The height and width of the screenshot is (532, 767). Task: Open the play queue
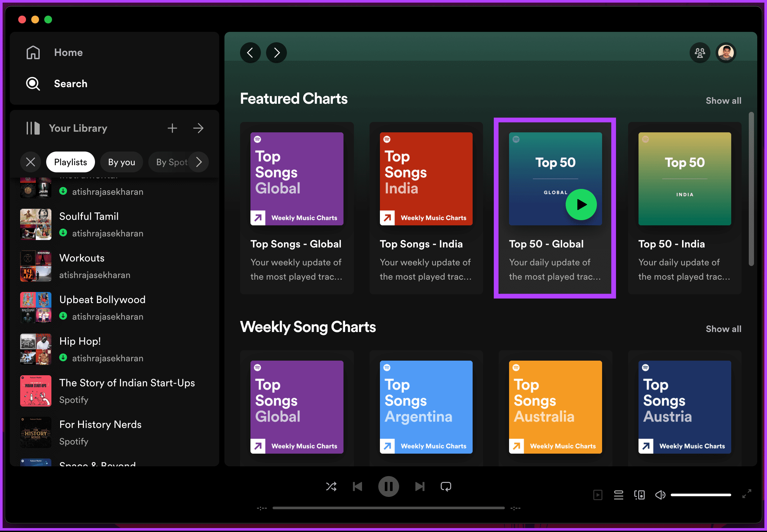[x=619, y=495]
